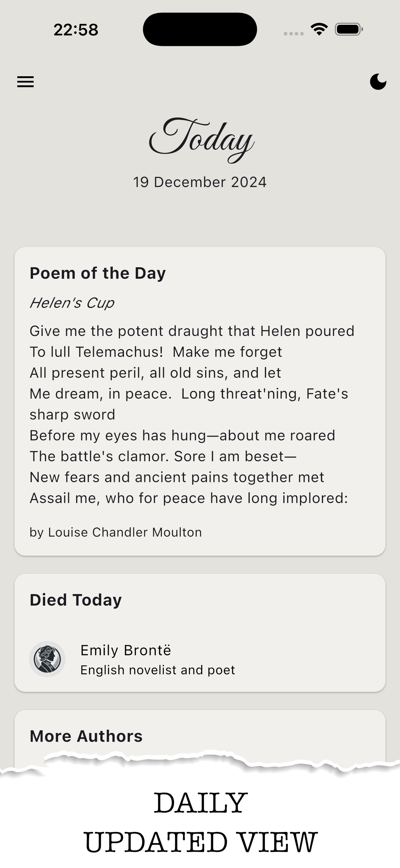Open the hamburger menu

tap(26, 82)
